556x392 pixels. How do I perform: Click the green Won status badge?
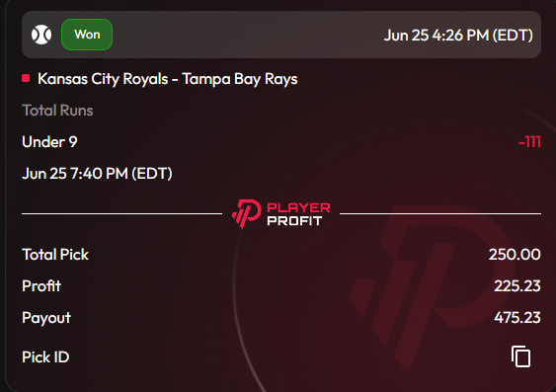[87, 35]
